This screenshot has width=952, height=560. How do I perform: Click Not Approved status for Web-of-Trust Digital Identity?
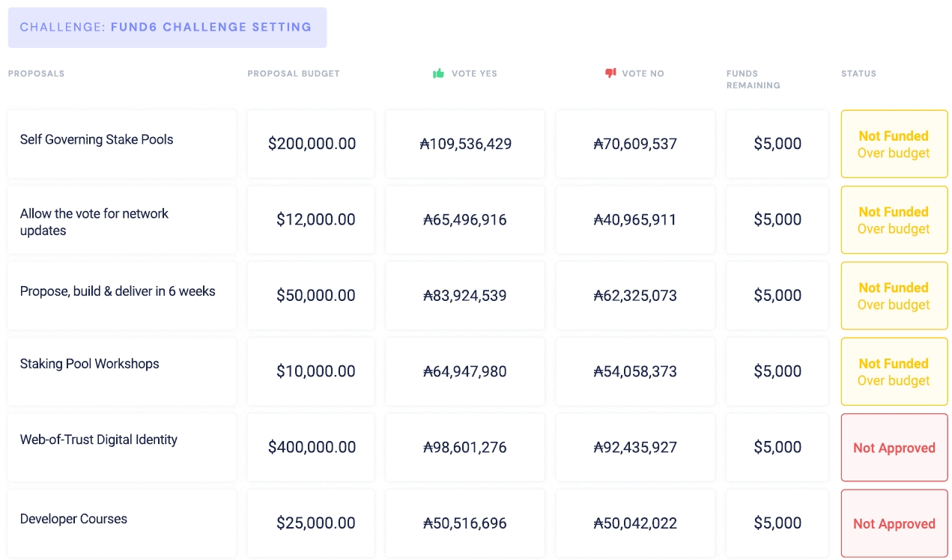coord(894,448)
